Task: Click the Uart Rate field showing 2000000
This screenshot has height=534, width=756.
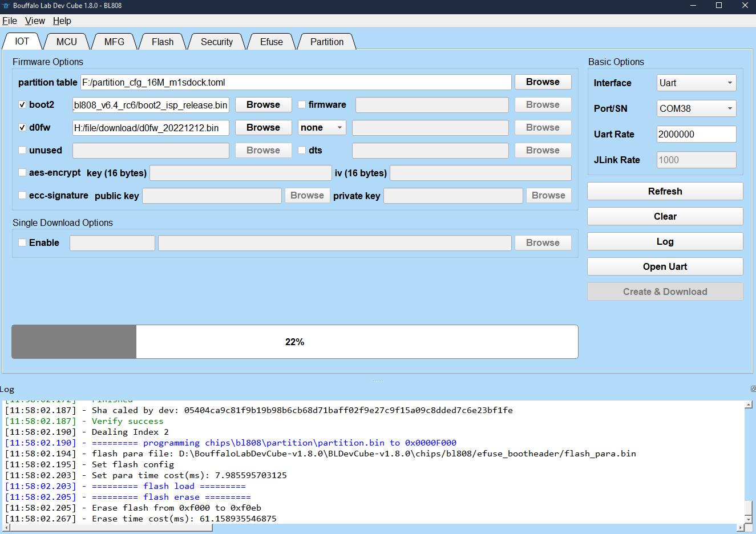Action: coord(696,134)
